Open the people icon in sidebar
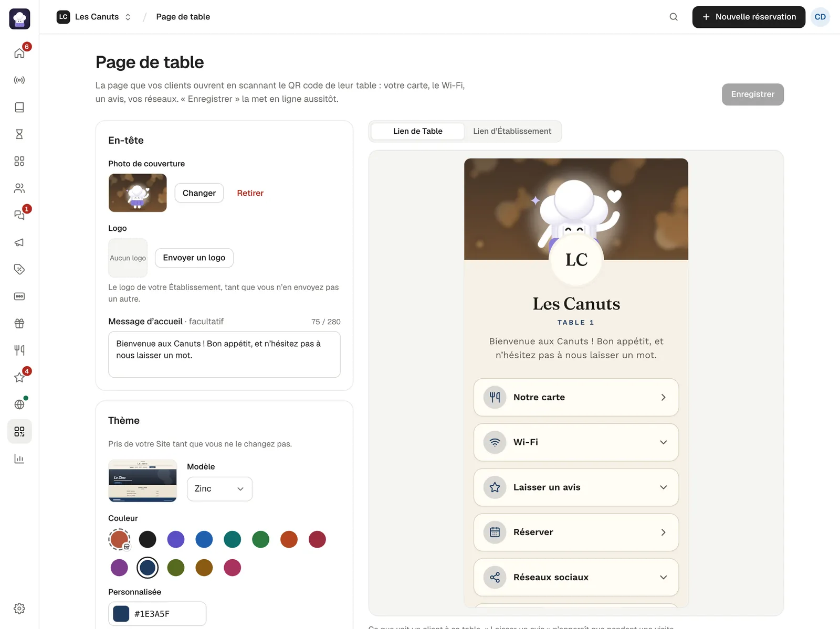The width and height of the screenshot is (840, 629). pyautogui.click(x=19, y=188)
